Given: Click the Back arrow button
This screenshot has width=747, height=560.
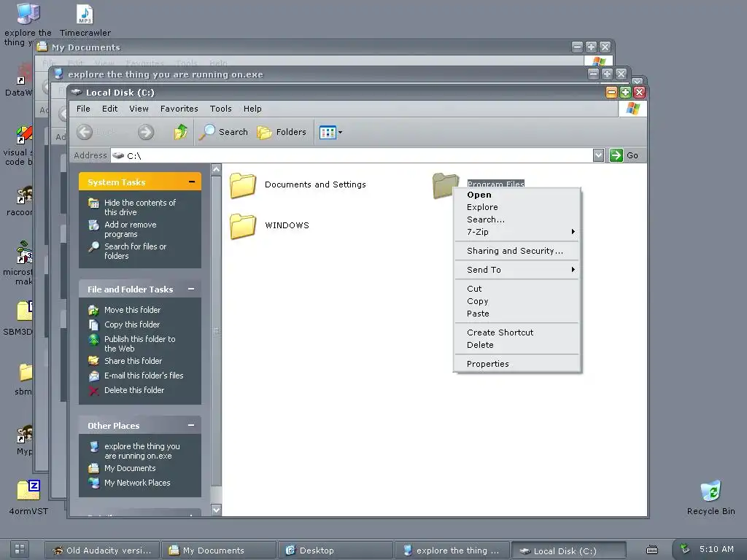Looking at the screenshot, I should point(85,132).
